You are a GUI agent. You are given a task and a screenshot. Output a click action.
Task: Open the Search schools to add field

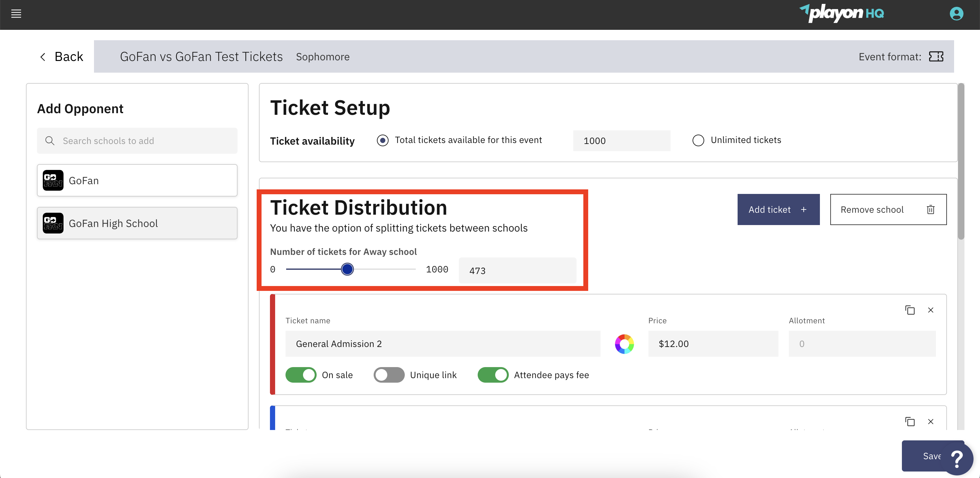pos(137,140)
